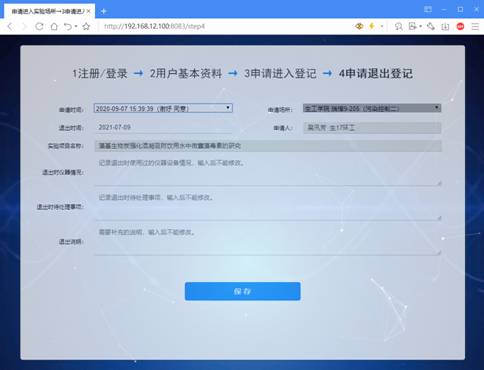Click the tools wrench-like toolbar icon
The height and width of the screenshot is (370, 484).
click(x=431, y=26)
